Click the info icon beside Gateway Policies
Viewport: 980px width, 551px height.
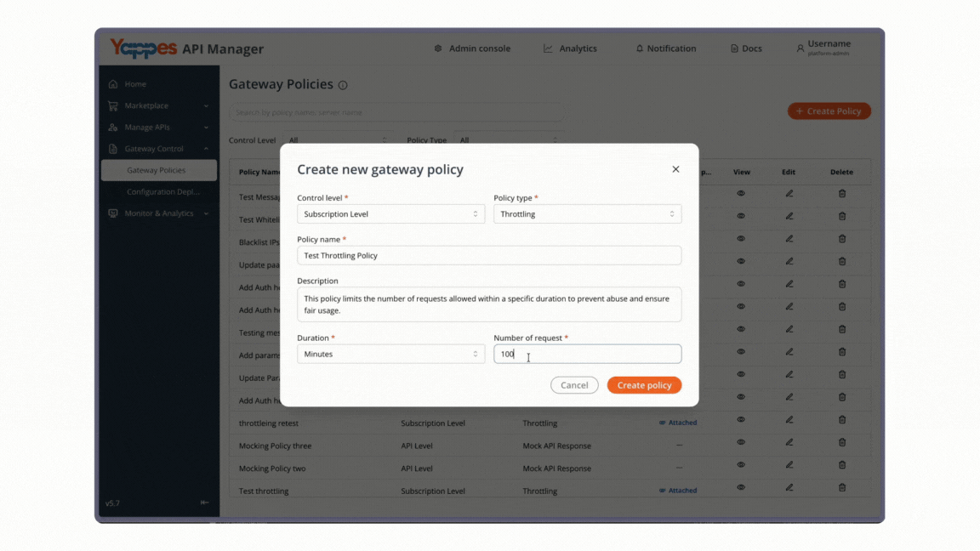tap(343, 85)
